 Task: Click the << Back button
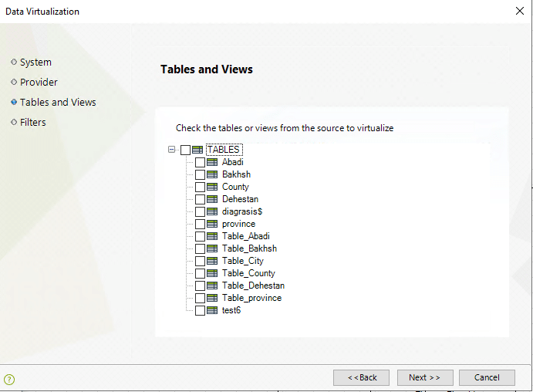click(x=361, y=377)
